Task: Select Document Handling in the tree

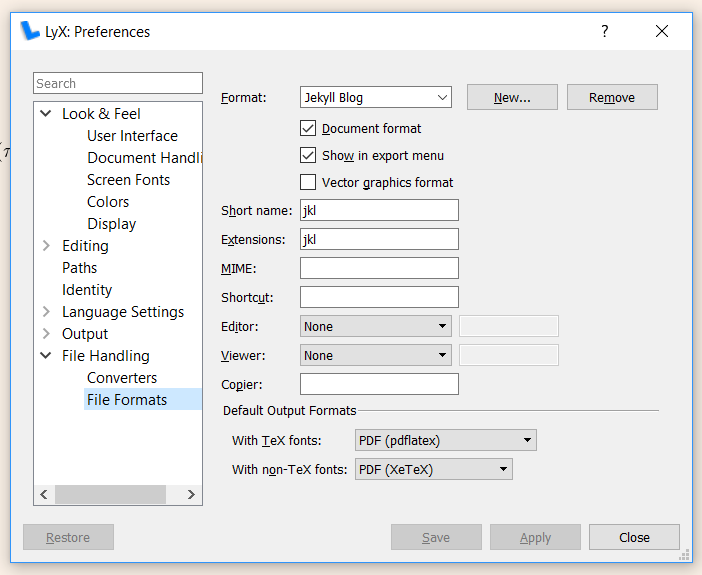Action: [145, 158]
